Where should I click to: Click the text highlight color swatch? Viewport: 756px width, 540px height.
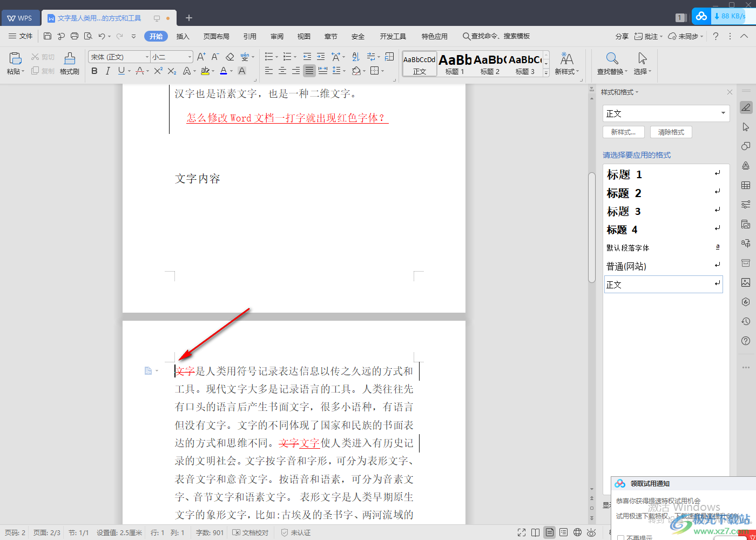click(x=205, y=71)
